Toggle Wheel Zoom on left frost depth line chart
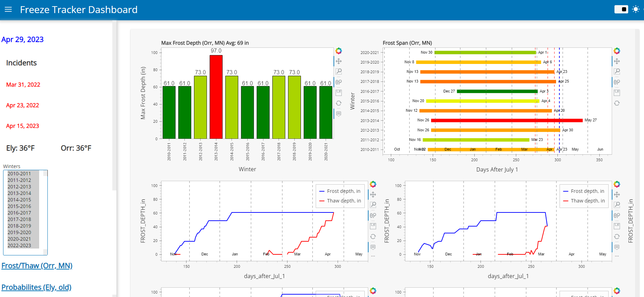The image size is (644, 297). [x=373, y=216]
